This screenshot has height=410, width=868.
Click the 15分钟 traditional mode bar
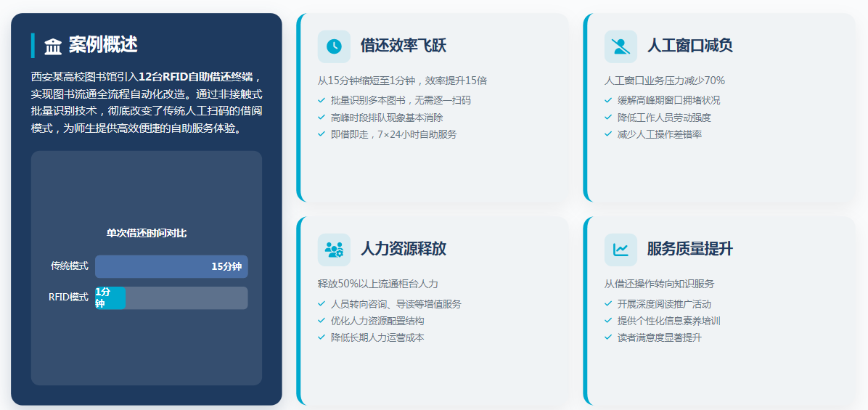pos(171,266)
